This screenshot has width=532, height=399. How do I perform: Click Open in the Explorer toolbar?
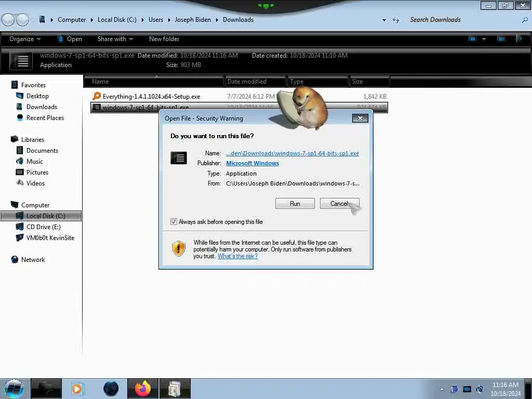point(70,39)
